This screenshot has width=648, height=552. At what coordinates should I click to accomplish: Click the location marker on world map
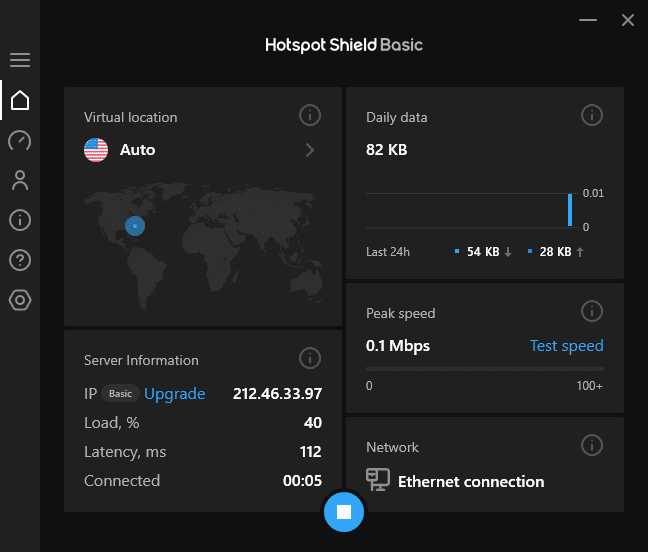(x=135, y=226)
